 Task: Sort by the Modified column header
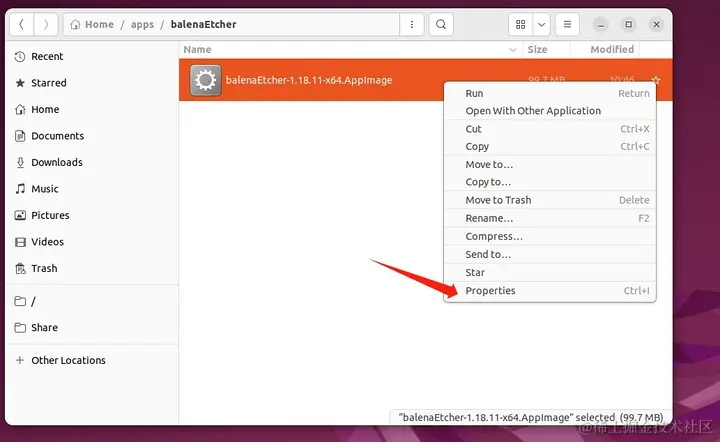tap(605, 50)
